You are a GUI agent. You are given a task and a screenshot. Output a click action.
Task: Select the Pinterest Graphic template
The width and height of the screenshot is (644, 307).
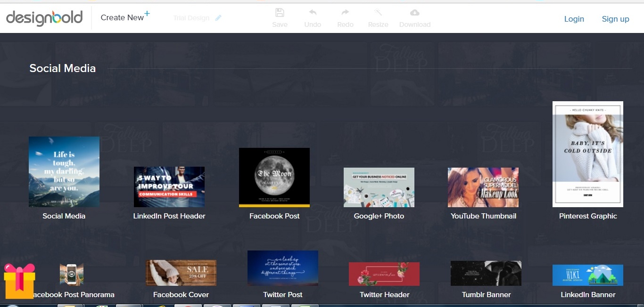[588, 154]
